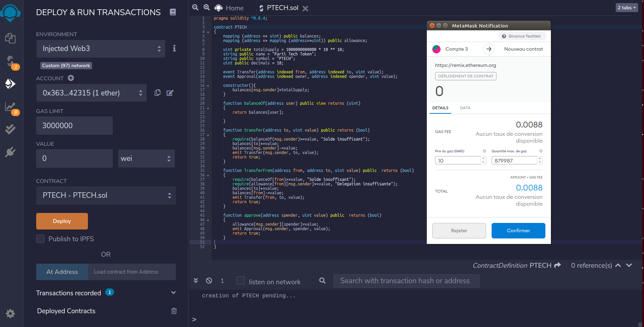Image resolution: width=644 pixels, height=327 pixels.
Task: Open the Account 0x363...42315 dropdown
Action: [91, 93]
